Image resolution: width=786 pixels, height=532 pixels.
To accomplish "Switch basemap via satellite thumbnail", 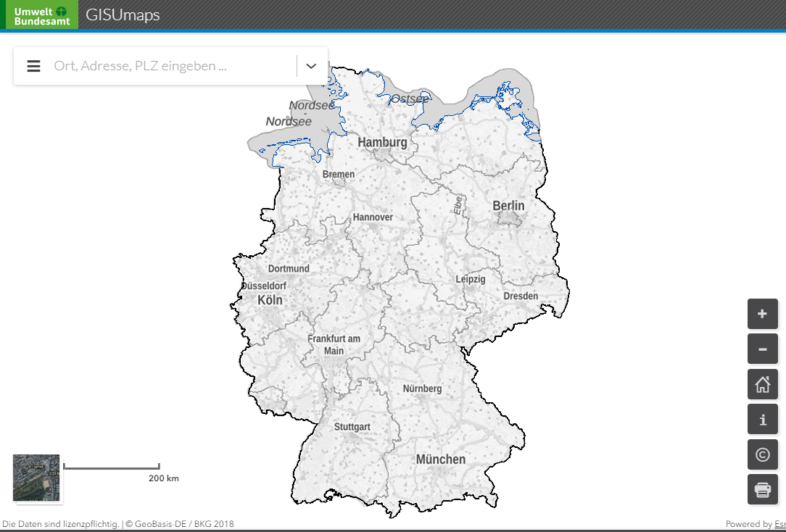I will pyautogui.click(x=36, y=478).
